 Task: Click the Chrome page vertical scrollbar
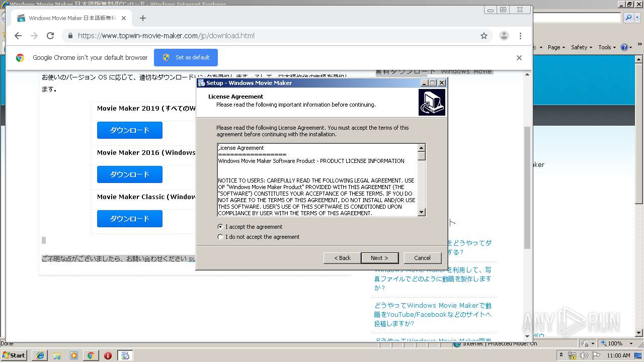click(x=527, y=188)
